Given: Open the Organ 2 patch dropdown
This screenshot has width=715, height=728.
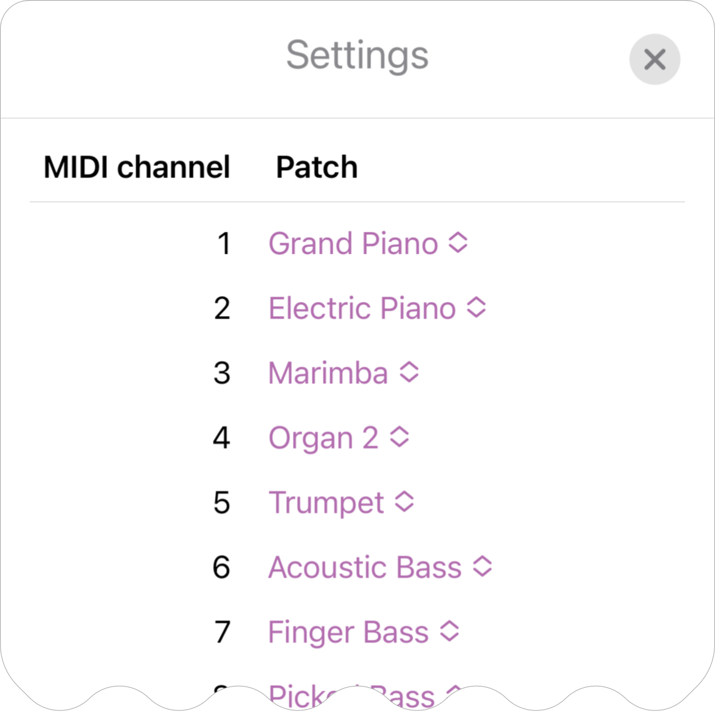Looking at the screenshot, I should tap(339, 438).
